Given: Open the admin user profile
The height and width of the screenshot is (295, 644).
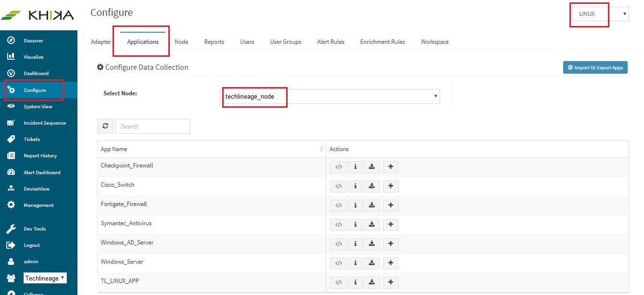Looking at the screenshot, I should (x=38, y=261).
